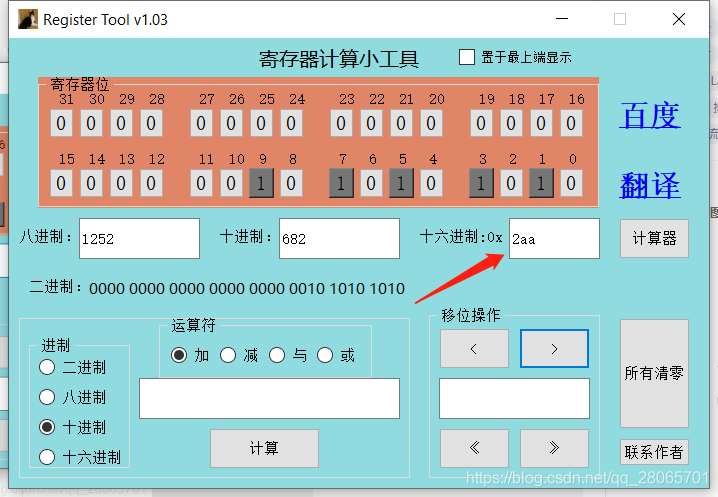Clear the set bit 9
Viewport: 718px width, 497px height.
[261, 183]
